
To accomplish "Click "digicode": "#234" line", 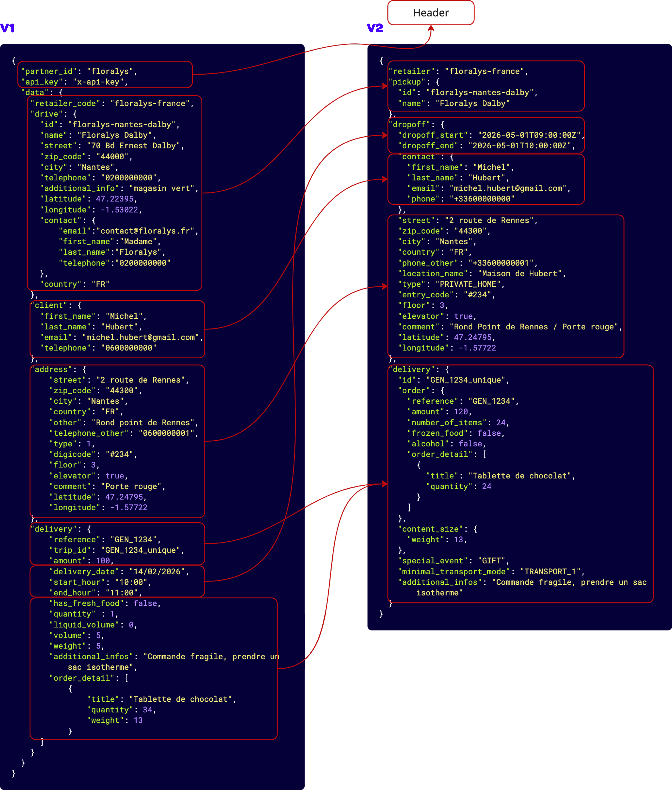I will 93,454.
